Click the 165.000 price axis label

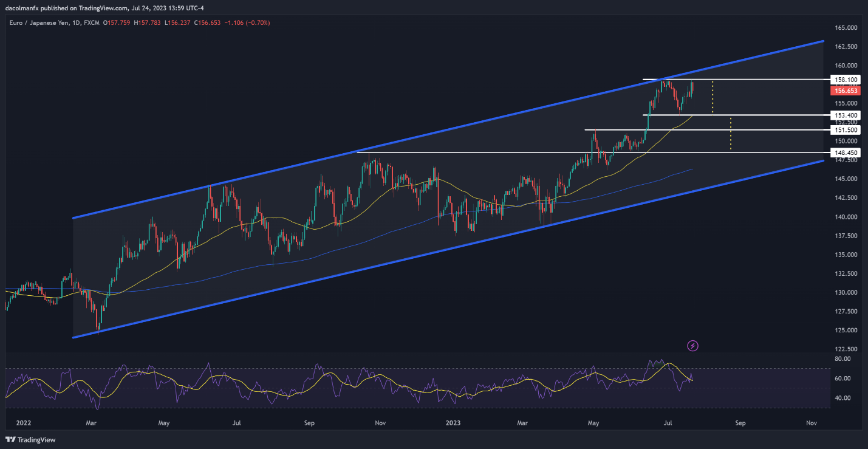coord(845,28)
